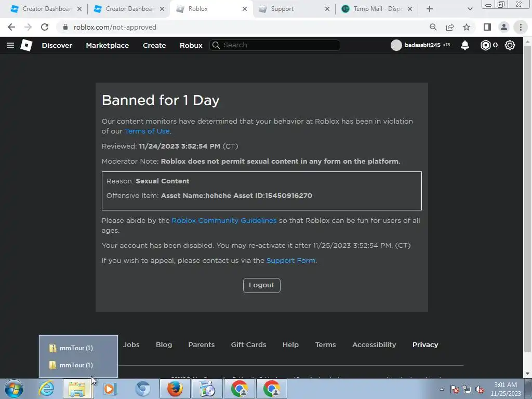Click the Roblox search field
This screenshot has width=532, height=399.
point(275,45)
